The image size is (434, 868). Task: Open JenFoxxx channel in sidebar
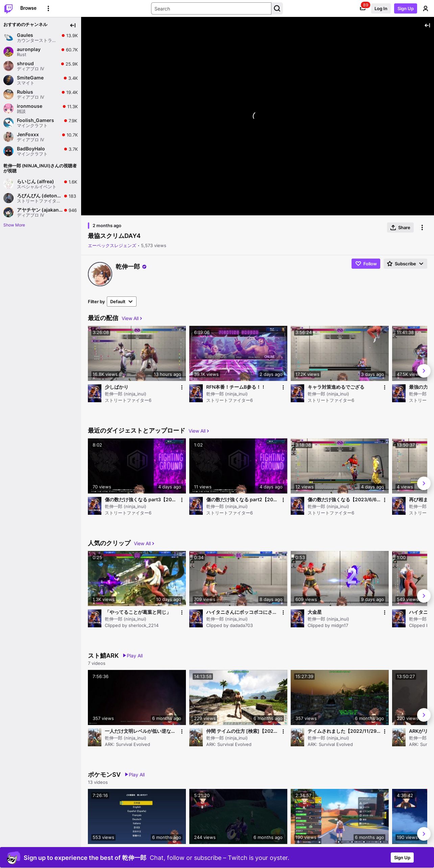tap(41, 137)
